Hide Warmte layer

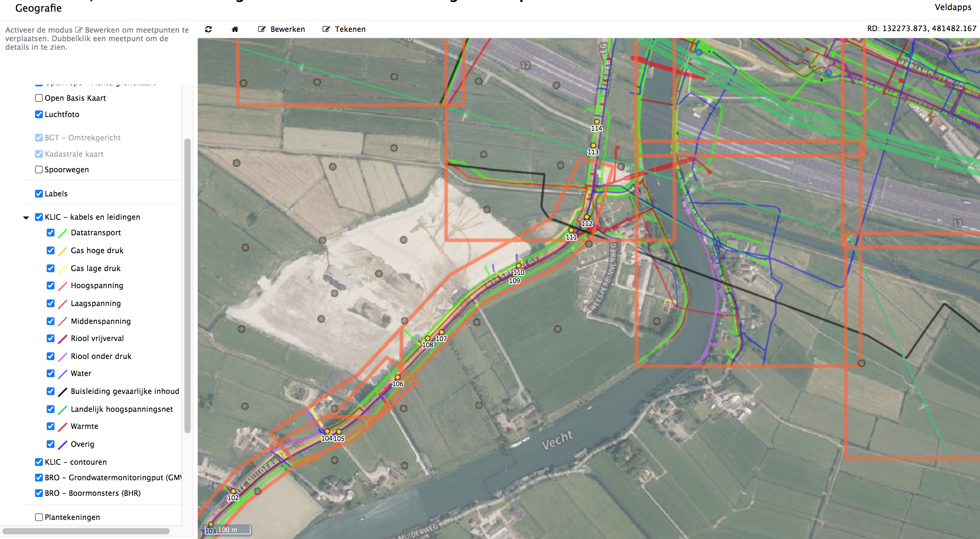51,426
